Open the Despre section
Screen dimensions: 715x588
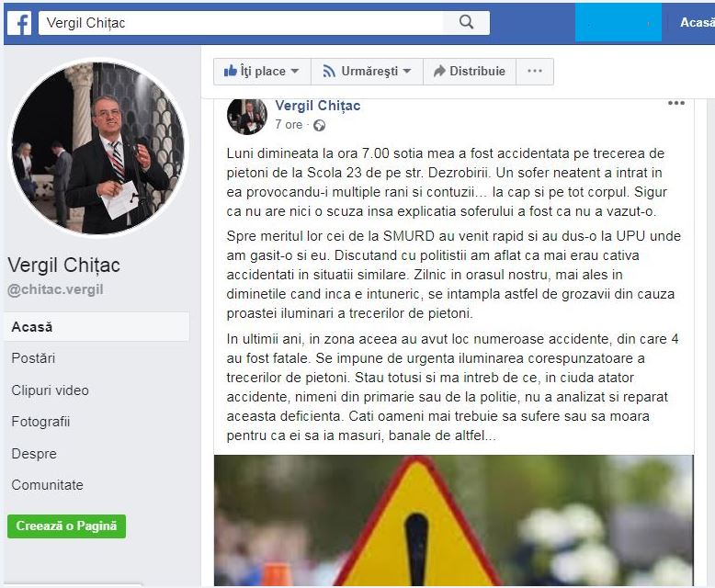click(x=34, y=454)
